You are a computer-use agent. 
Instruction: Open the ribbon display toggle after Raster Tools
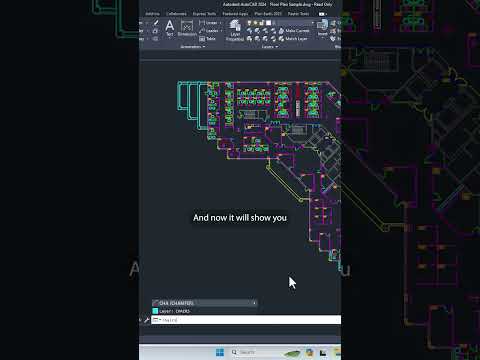(x=322, y=14)
